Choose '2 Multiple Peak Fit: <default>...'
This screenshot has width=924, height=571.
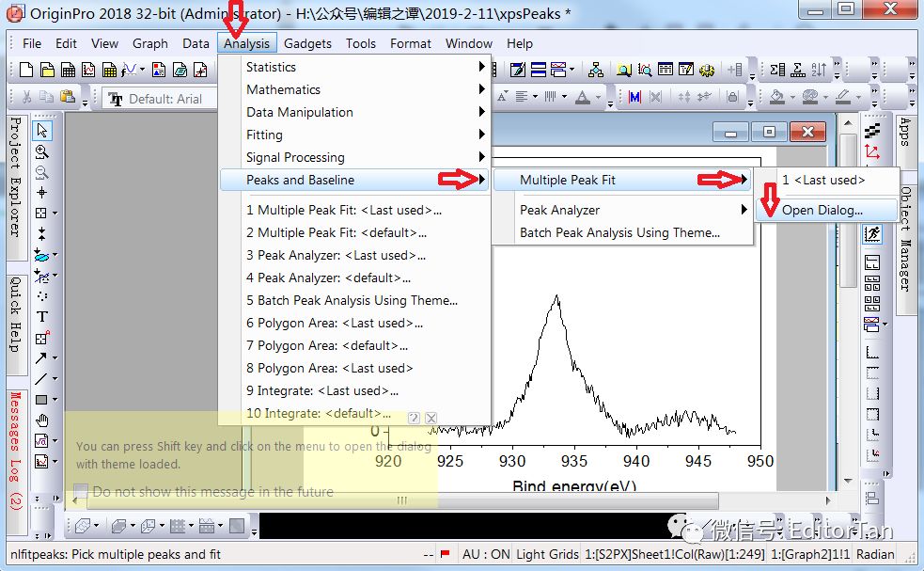tap(355, 232)
